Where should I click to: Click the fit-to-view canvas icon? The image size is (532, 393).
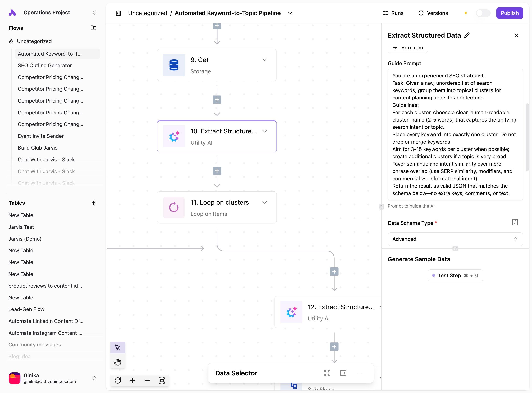pyautogui.click(x=162, y=380)
